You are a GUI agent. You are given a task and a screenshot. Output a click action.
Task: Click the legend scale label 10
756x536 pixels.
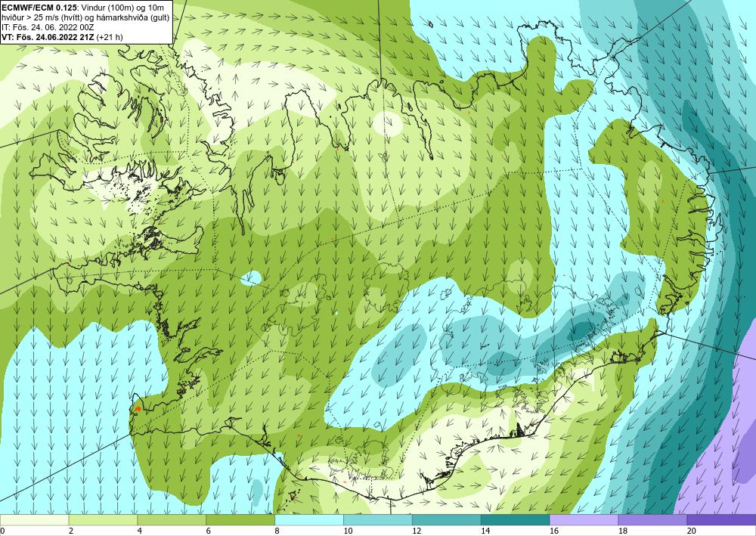[348, 531]
